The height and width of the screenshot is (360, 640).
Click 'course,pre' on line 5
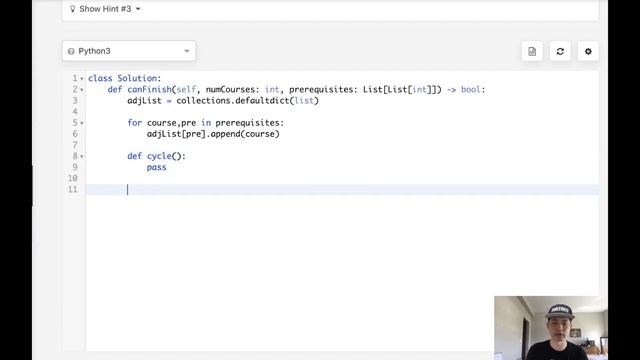click(171, 123)
